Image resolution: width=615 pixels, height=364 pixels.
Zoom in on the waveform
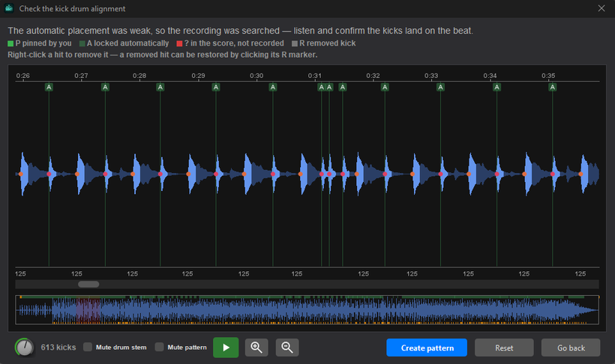point(256,348)
